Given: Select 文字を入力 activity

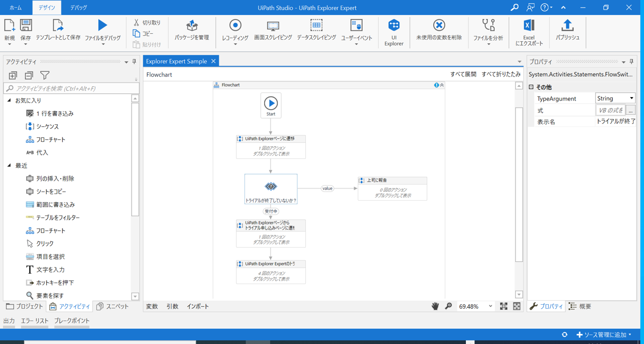Looking at the screenshot, I should click(45, 270).
